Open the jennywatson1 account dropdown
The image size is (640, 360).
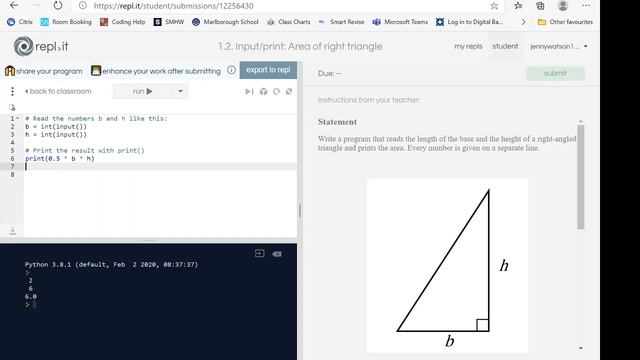coord(559,47)
